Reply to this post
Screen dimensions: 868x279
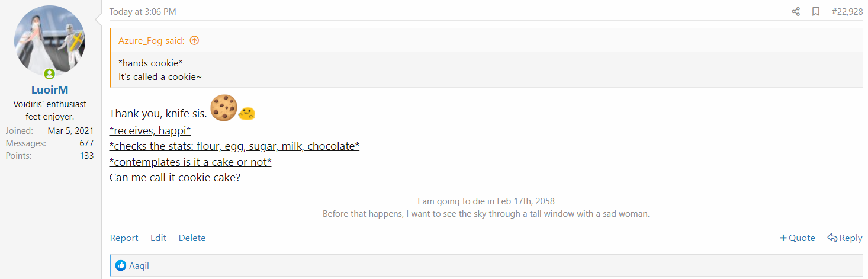[x=845, y=238]
